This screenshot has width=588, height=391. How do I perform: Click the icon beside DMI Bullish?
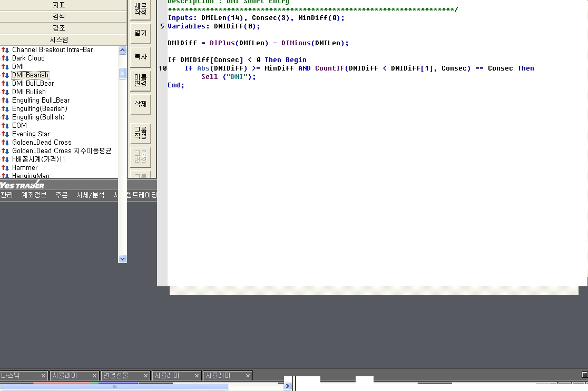tap(5, 92)
